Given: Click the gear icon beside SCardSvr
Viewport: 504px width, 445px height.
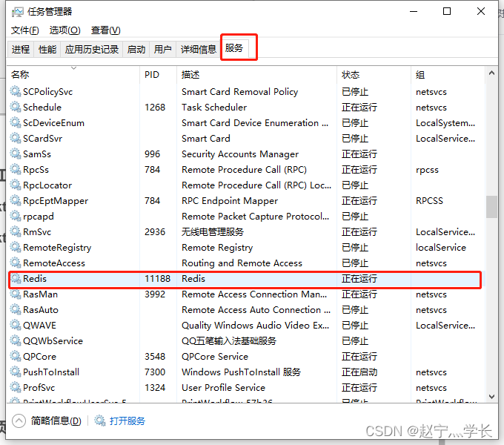Looking at the screenshot, I should [16, 138].
